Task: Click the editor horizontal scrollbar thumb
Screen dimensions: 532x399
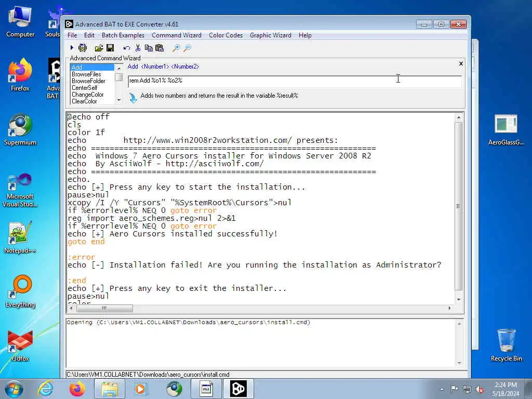Action: [104, 308]
